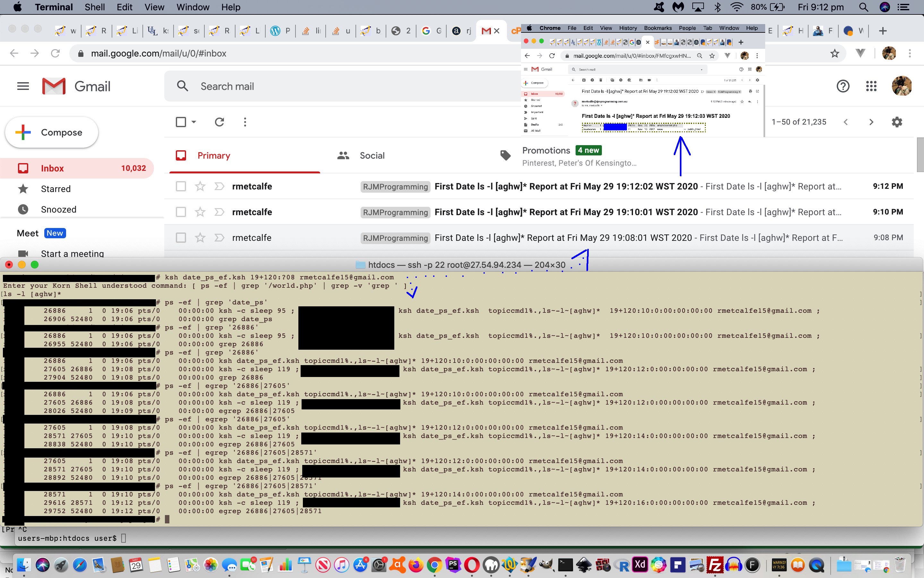Screen dimensions: 924x578
Task: Mark the 9:12 PM email as important
Action: [x=219, y=186]
